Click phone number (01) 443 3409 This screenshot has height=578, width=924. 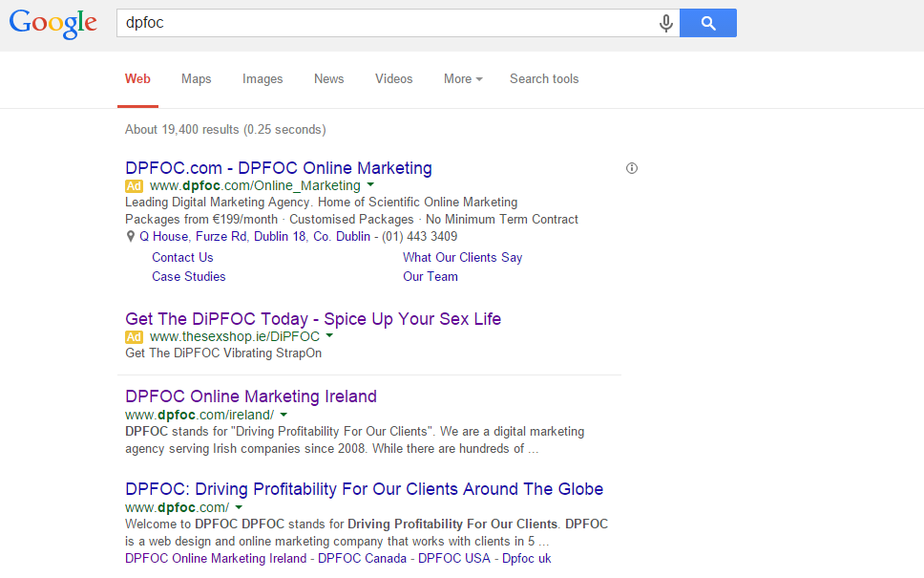[x=420, y=237]
